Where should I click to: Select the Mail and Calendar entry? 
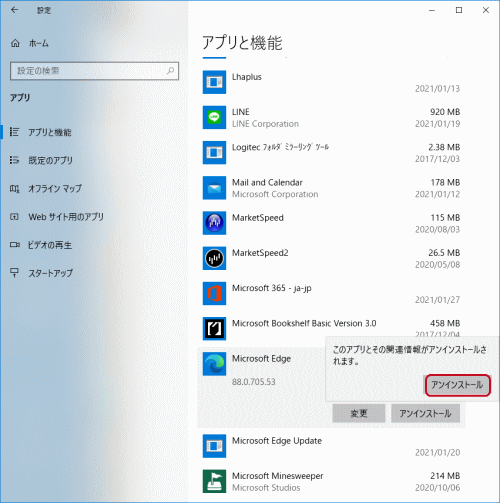click(x=267, y=183)
